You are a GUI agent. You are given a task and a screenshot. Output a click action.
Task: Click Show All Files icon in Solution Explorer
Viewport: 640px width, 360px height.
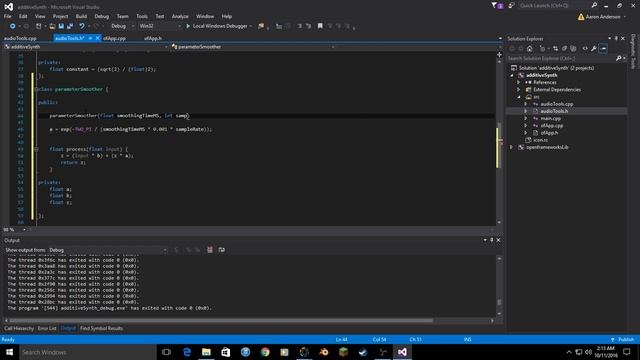click(573, 49)
